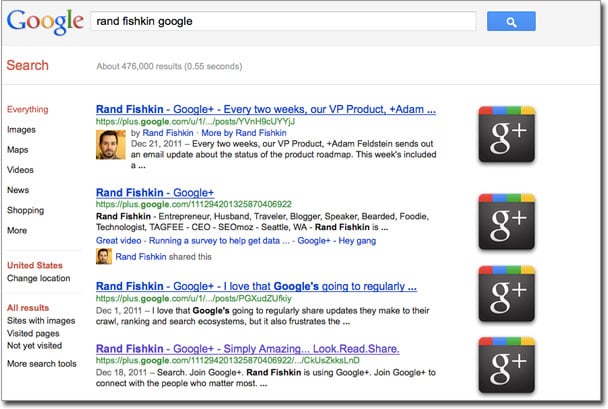Click URL ending 'posts/PGXudZUfkiy'
The width and height of the screenshot is (608, 409).
pyautogui.click(x=193, y=299)
